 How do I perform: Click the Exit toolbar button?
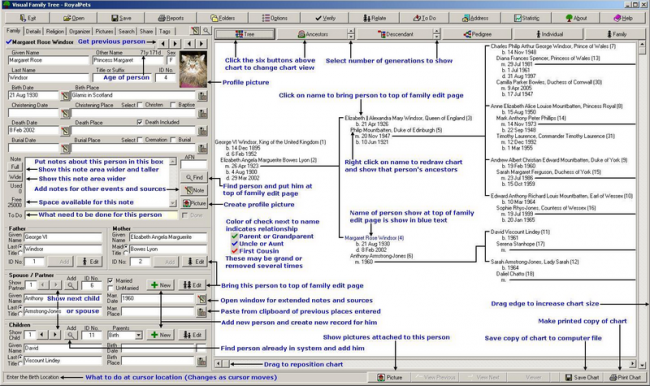(27, 18)
